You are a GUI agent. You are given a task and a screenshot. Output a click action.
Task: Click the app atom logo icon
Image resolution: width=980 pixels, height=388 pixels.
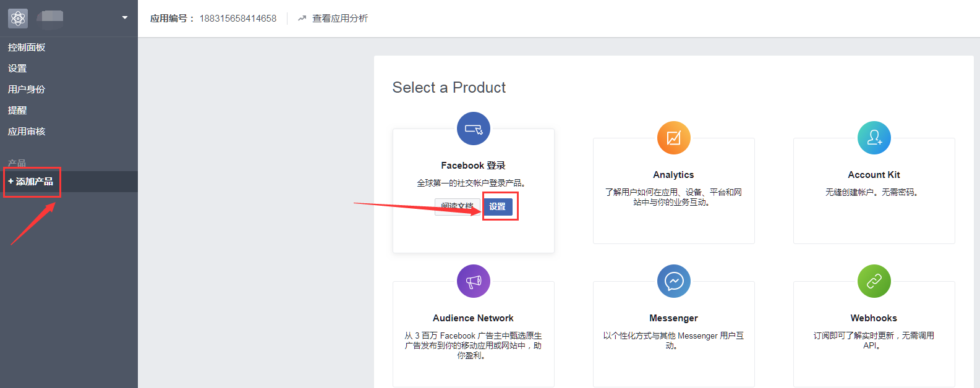pos(18,19)
